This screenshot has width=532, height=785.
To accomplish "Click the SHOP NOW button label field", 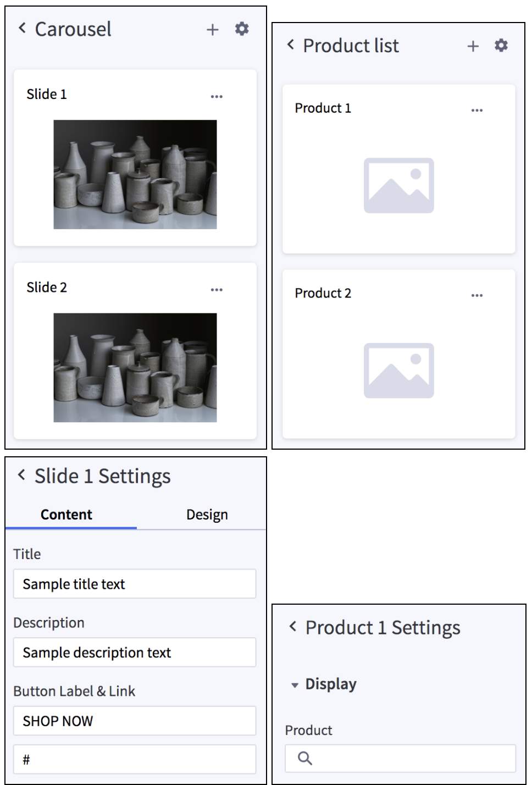I will coord(135,721).
